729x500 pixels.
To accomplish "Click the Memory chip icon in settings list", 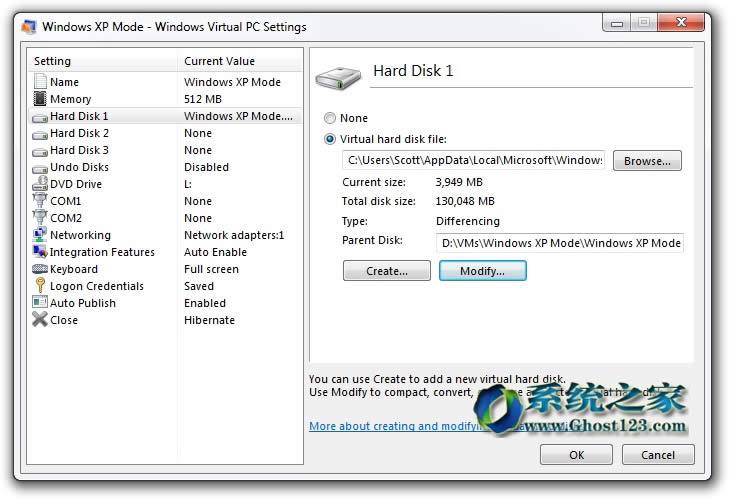I will click(x=40, y=99).
